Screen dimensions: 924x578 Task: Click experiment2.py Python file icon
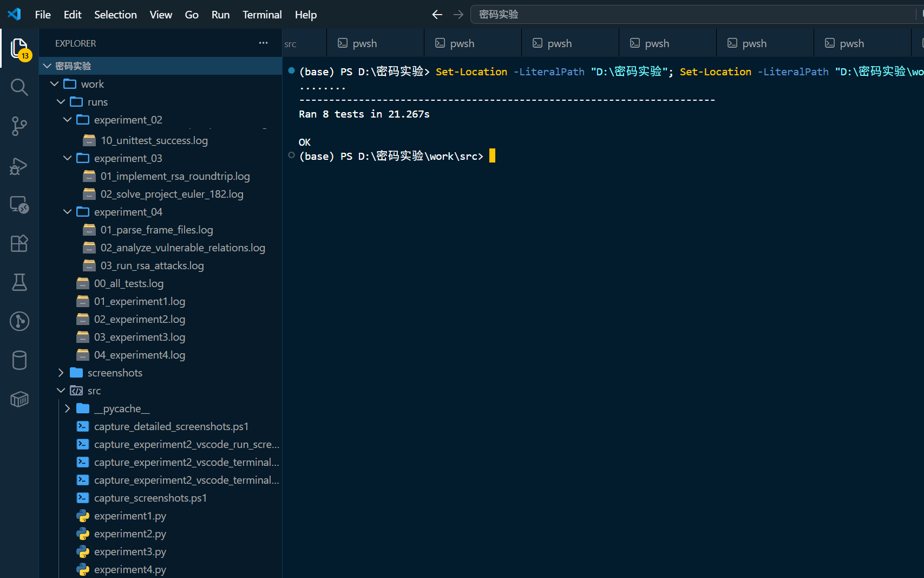83,534
